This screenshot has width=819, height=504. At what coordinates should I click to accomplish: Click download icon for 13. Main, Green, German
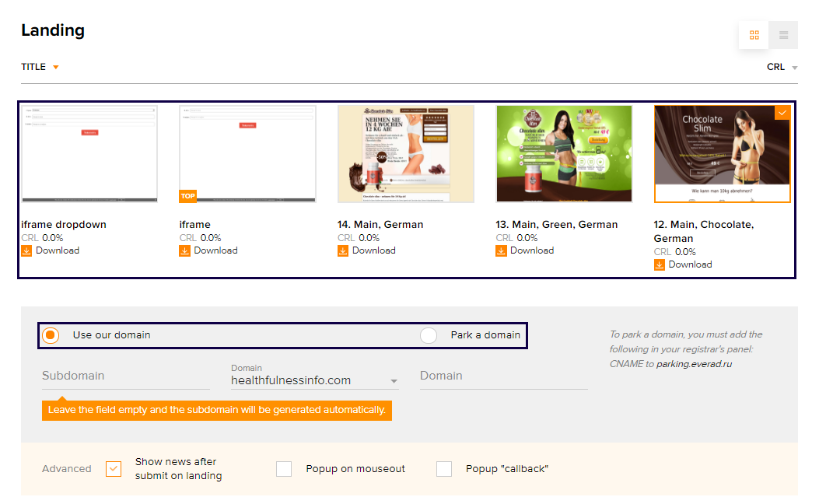coord(501,250)
